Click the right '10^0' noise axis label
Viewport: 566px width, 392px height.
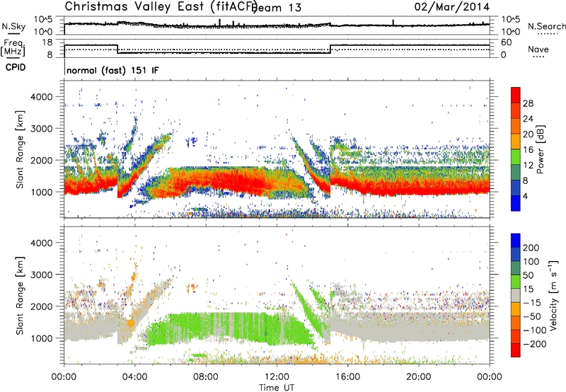tap(511, 32)
